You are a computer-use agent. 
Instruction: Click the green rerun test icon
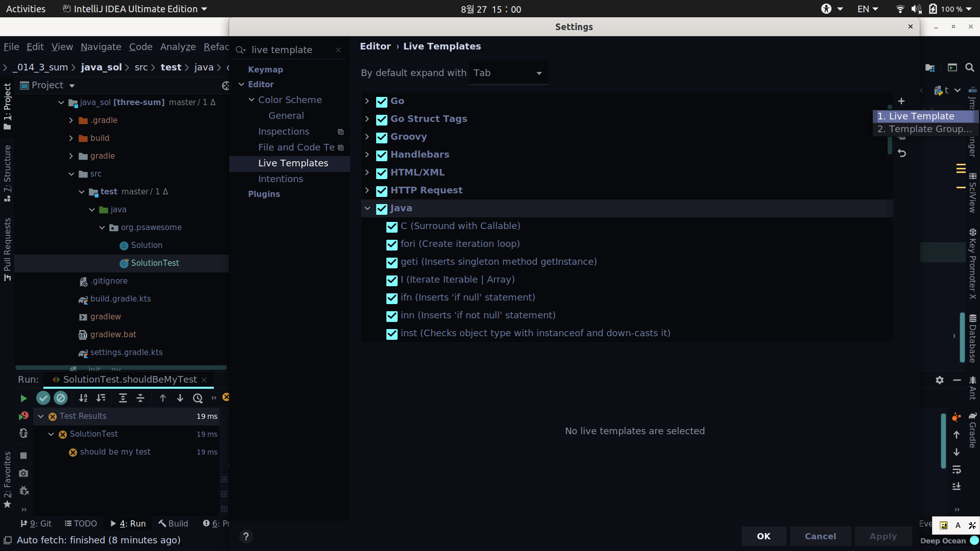23,398
